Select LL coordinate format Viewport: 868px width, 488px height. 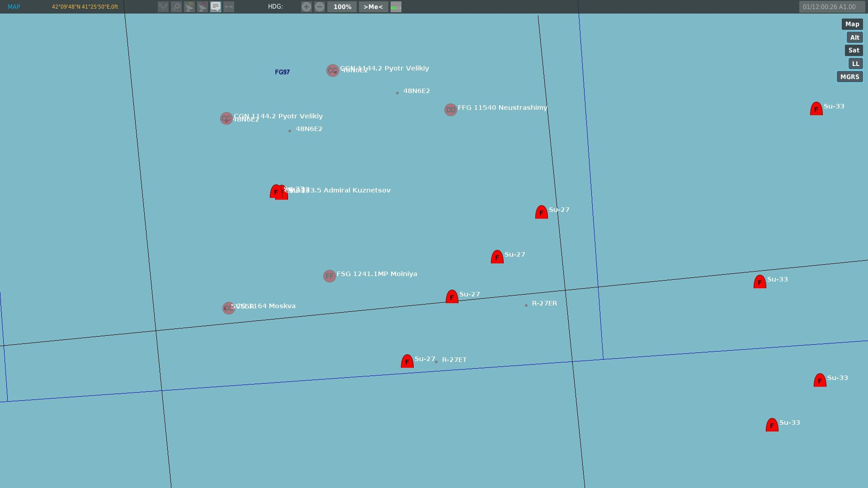click(x=855, y=64)
